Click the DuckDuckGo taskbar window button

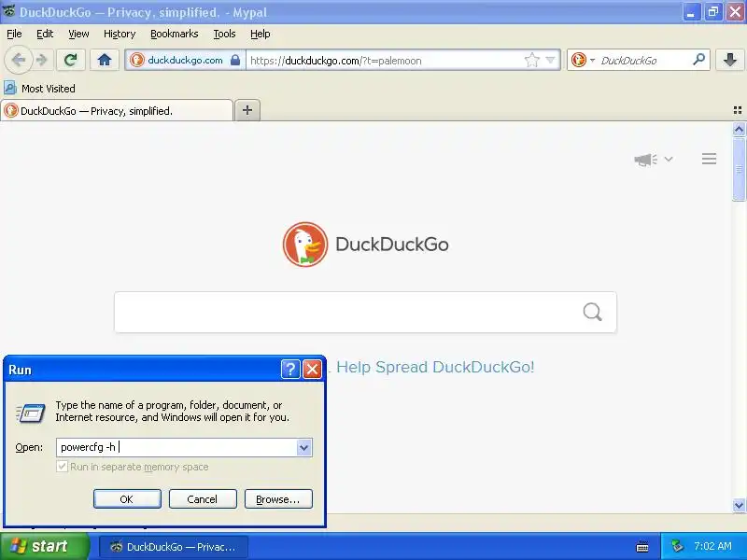174,547
